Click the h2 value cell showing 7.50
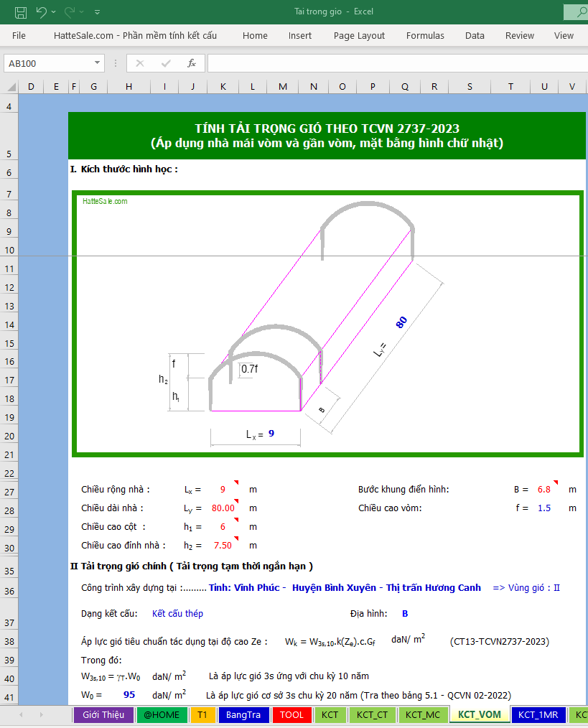 click(x=223, y=545)
